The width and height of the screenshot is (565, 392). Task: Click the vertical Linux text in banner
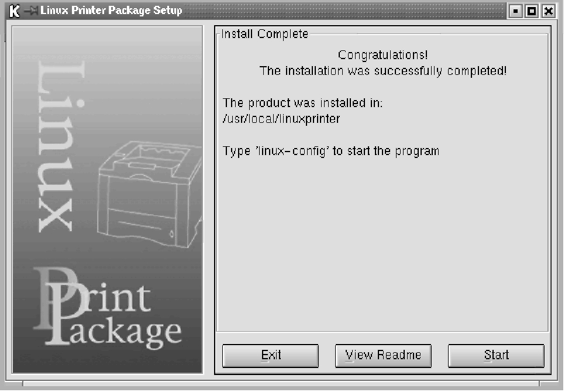tap(61, 147)
